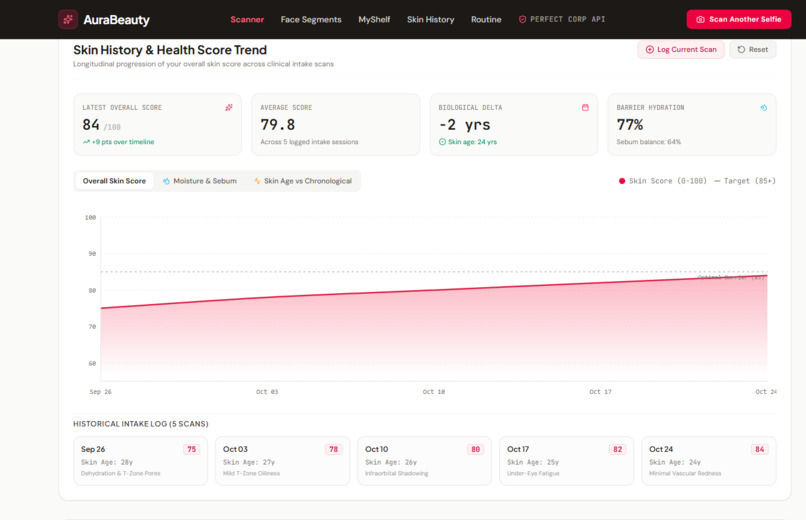Click the Average Score 79.8 value
Image resolution: width=806 pixels, height=520 pixels.
click(278, 125)
